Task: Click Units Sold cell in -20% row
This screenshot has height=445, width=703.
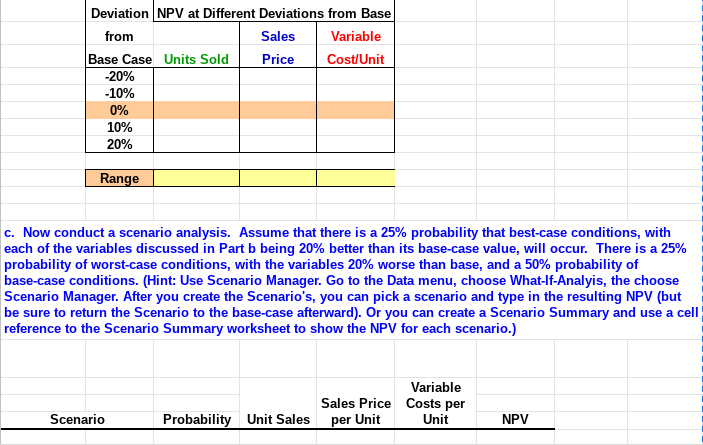Action: pyautogui.click(x=196, y=77)
